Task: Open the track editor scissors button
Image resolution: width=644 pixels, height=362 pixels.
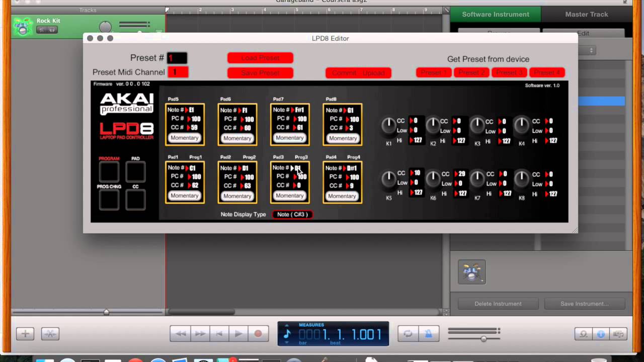Action: point(50,333)
